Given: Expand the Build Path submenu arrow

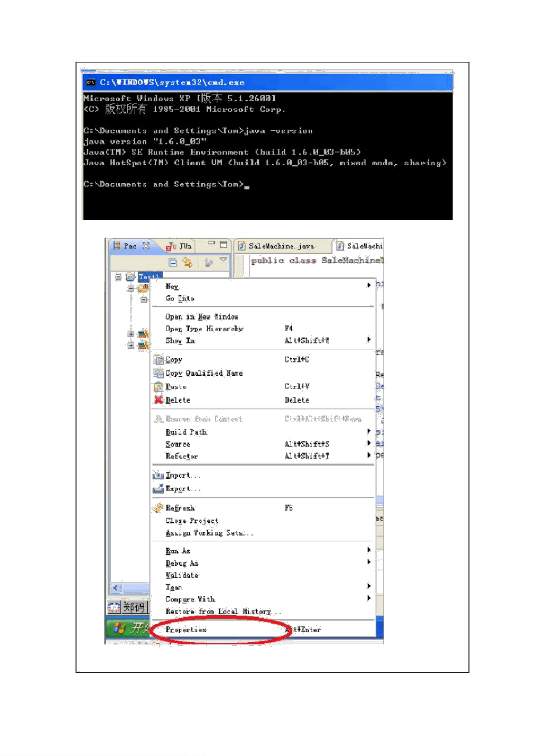Looking at the screenshot, I should [x=369, y=431].
